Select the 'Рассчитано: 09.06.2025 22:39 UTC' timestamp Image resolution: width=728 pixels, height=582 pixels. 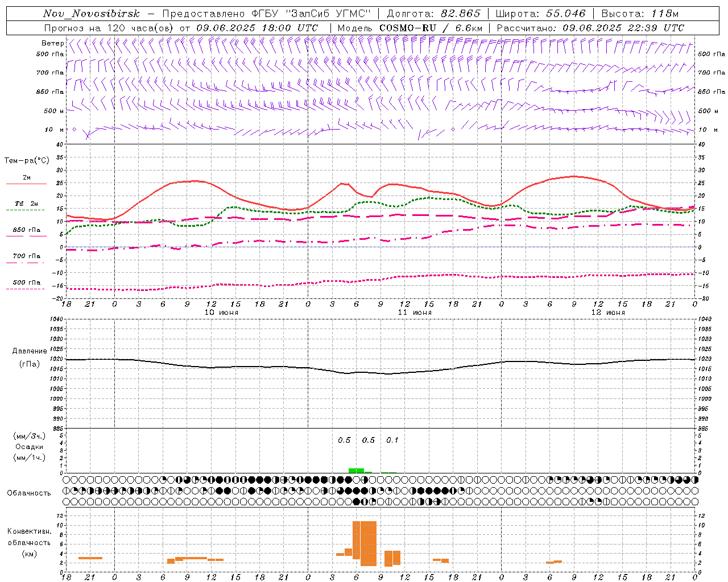pyautogui.click(x=590, y=28)
